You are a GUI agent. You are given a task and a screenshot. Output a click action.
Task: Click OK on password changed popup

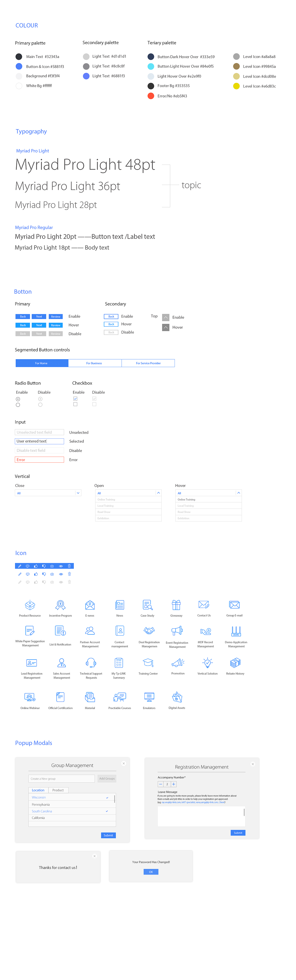[x=151, y=872]
